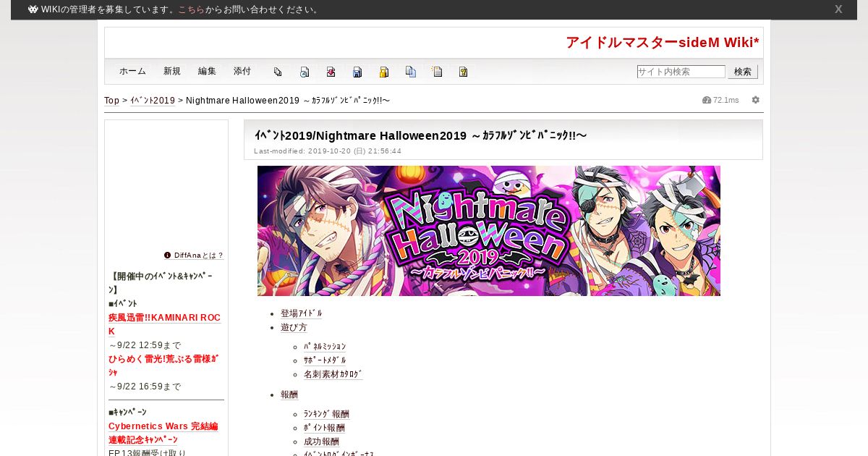The image size is (868, 456).
Task: Open the page history clock icon
Action: (305, 72)
